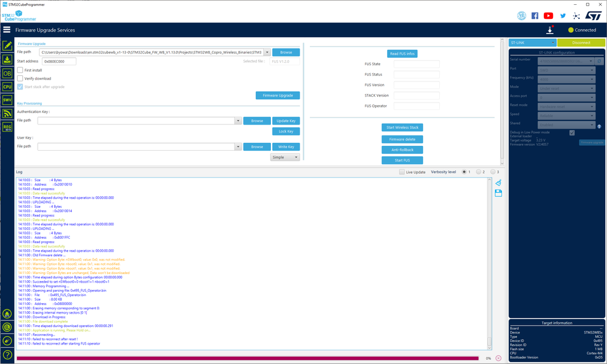Viewport: 607px width, 364px height.
Task: Save the log using the floppy icon
Action: (x=498, y=193)
